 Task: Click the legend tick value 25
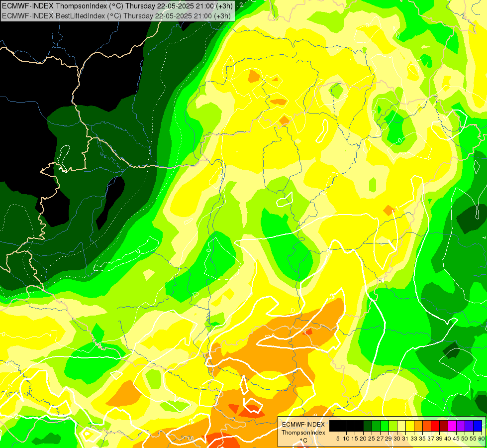(372, 439)
